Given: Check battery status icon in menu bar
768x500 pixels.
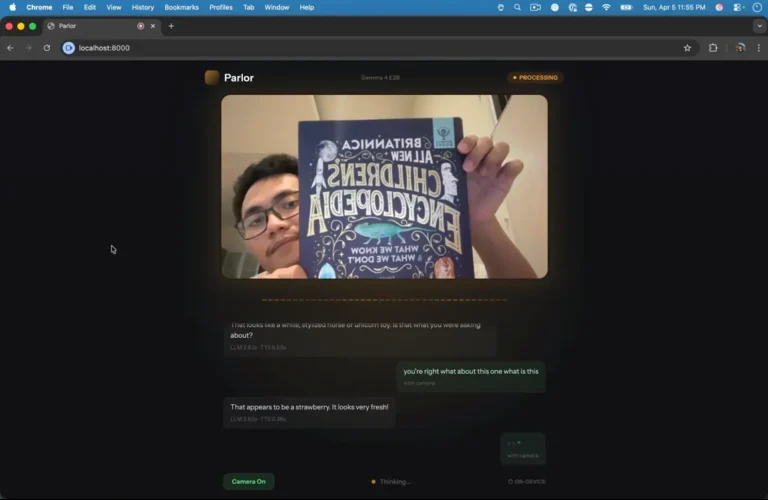Looking at the screenshot, I should tap(626, 7).
